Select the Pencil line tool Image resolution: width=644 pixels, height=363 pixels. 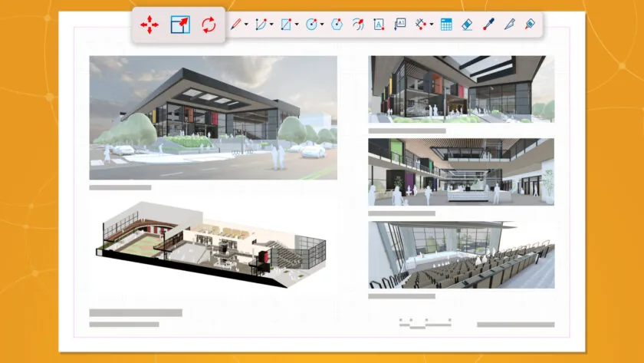[x=236, y=25]
